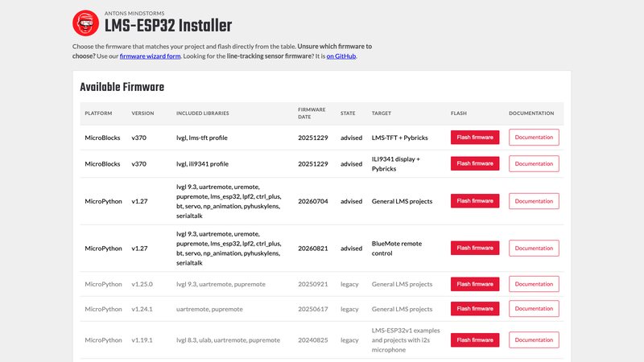
Task: Click 'uartremote, pupremote' libraries cell
Action: pos(209,309)
